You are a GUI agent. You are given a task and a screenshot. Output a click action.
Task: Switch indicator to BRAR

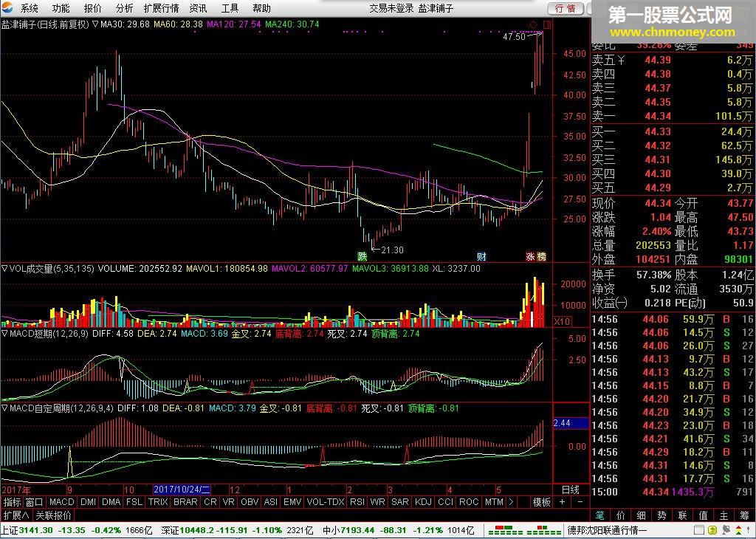click(x=185, y=502)
